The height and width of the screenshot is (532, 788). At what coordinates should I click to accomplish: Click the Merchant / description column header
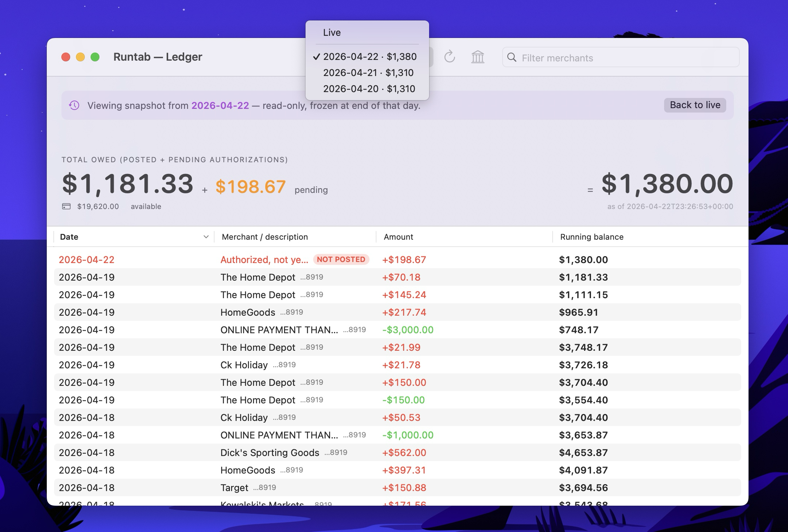[x=295, y=237]
